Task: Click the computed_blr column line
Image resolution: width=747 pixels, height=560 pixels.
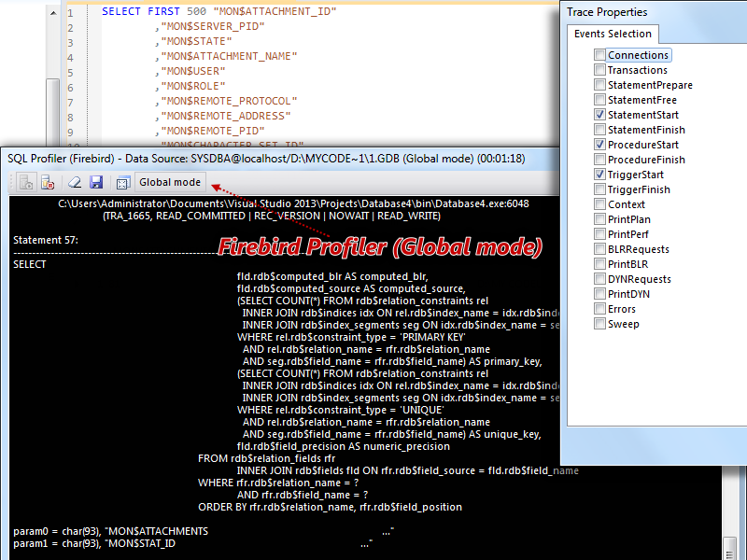Action: coord(332,276)
